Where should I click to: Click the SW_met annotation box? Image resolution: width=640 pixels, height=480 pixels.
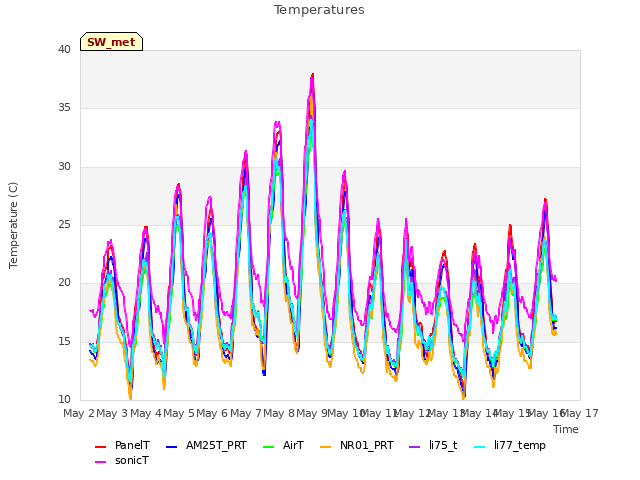click(111, 42)
